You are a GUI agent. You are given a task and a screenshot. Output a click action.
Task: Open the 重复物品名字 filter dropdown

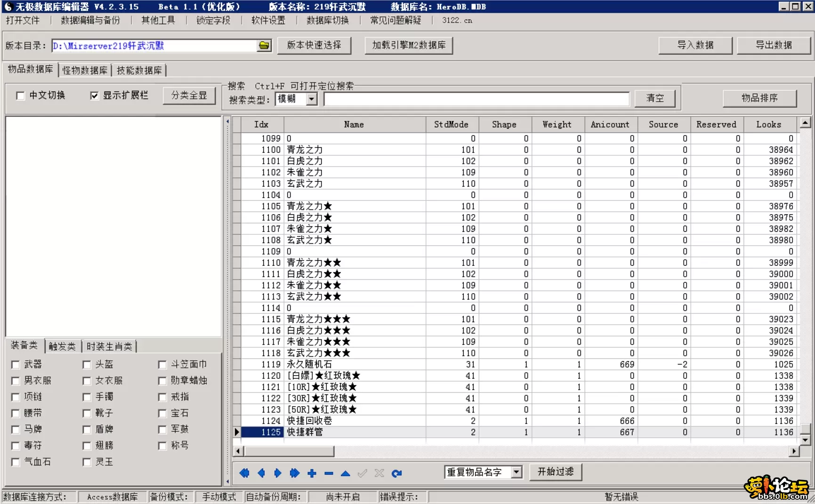click(516, 472)
